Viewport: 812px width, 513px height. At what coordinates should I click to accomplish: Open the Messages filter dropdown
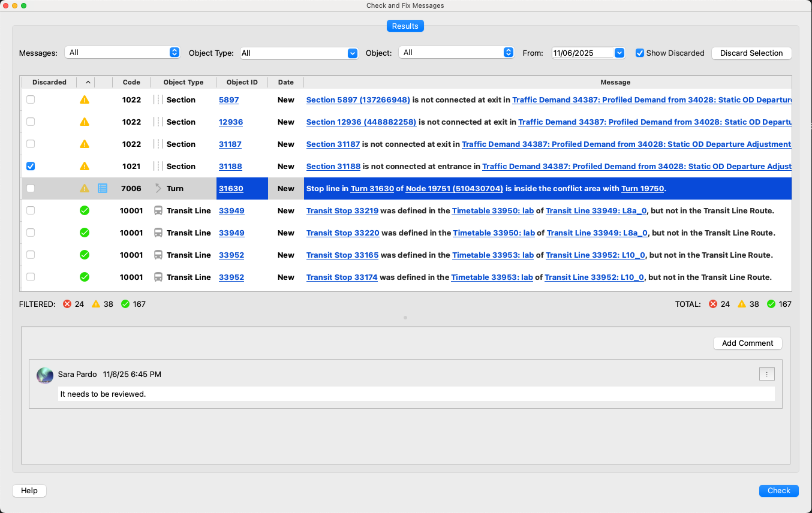point(122,53)
